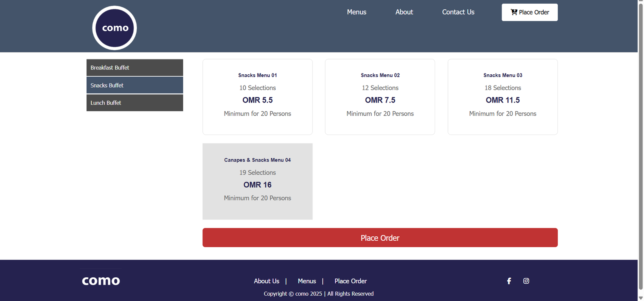Open the Menus navigation item
644x301 pixels.
tap(357, 12)
